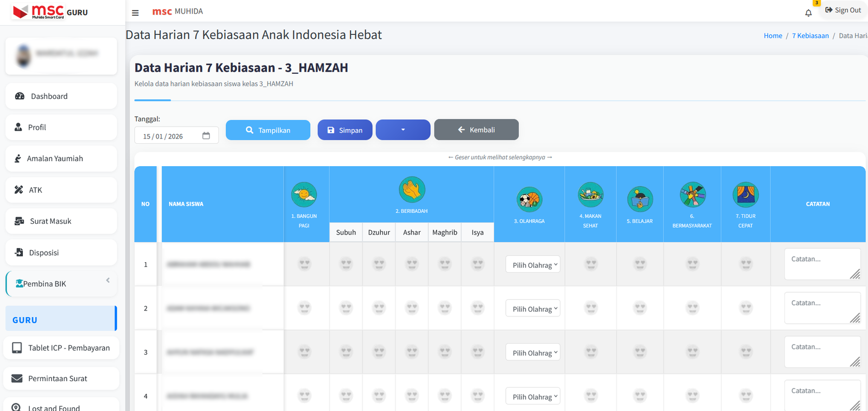868x411 pixels.
Task: Click the user profile card avatar
Action: coord(23,55)
